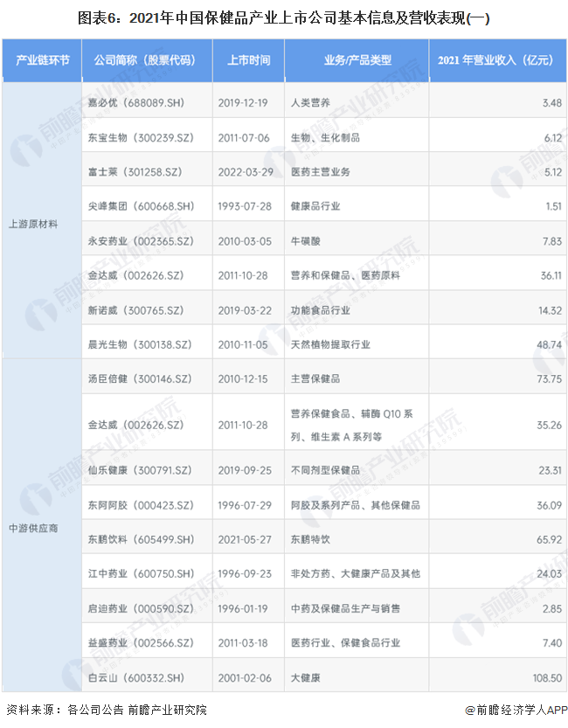
Task: Click the 产业链环节 column header
Action: 42,60
